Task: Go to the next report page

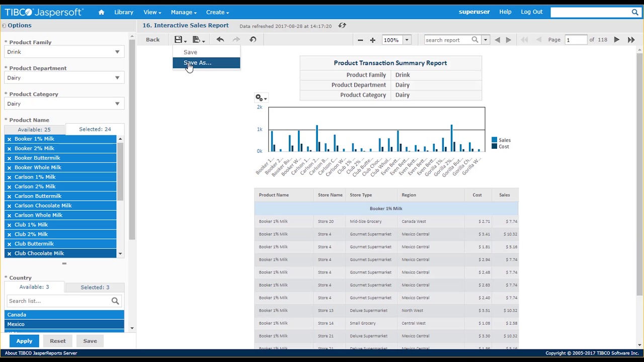Action: [616, 40]
